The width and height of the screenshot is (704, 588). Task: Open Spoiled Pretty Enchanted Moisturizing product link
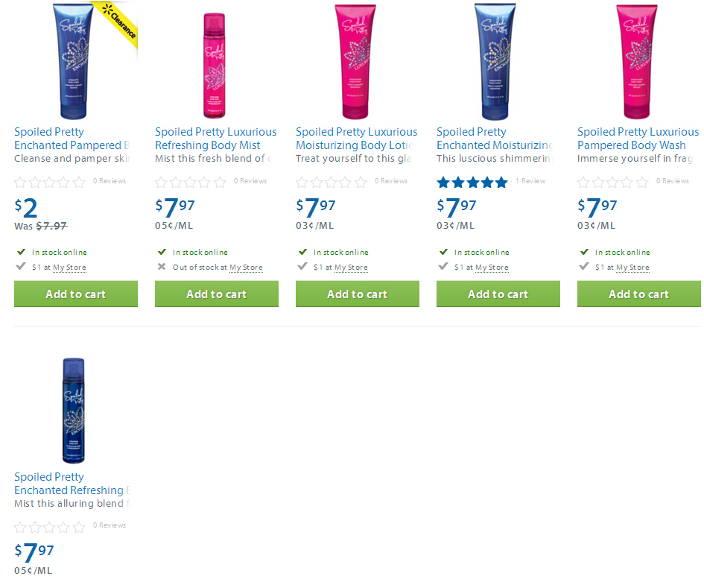pyautogui.click(x=495, y=139)
